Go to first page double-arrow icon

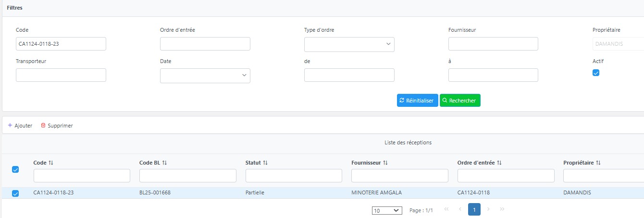(x=446, y=209)
